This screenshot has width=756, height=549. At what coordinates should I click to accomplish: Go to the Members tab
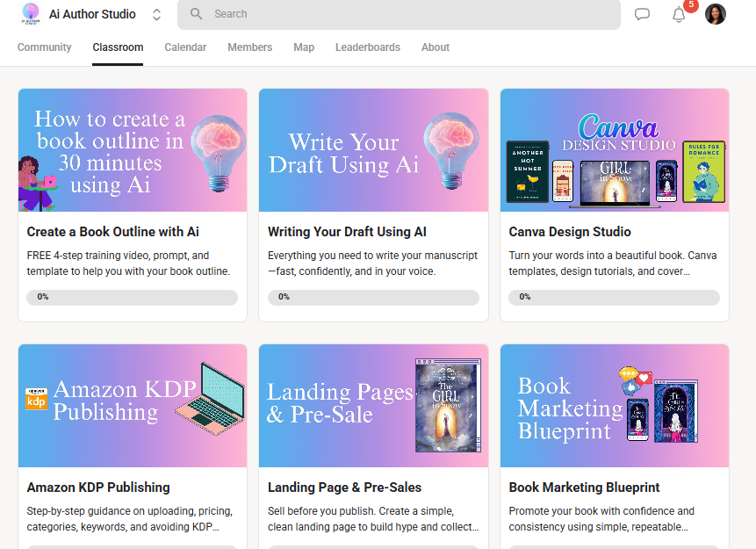(x=250, y=47)
